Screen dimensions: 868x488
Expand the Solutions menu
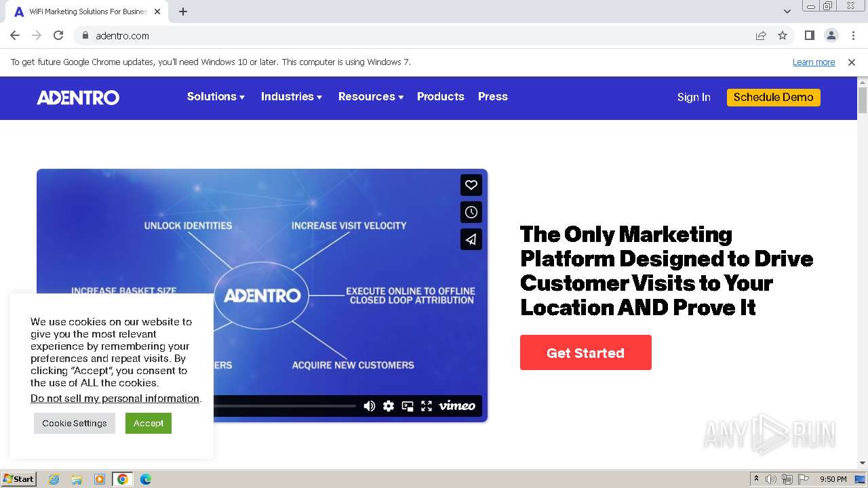tap(216, 97)
